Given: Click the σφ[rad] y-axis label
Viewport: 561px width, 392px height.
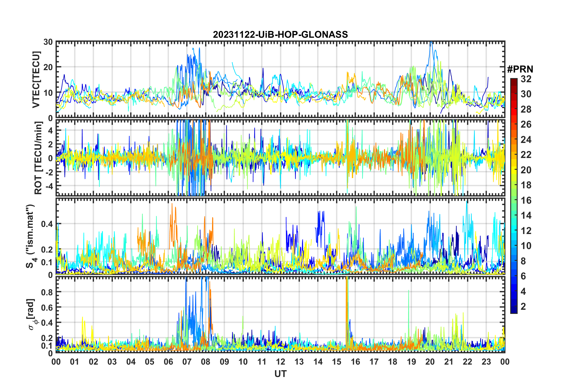Looking at the screenshot, I should point(31,314).
